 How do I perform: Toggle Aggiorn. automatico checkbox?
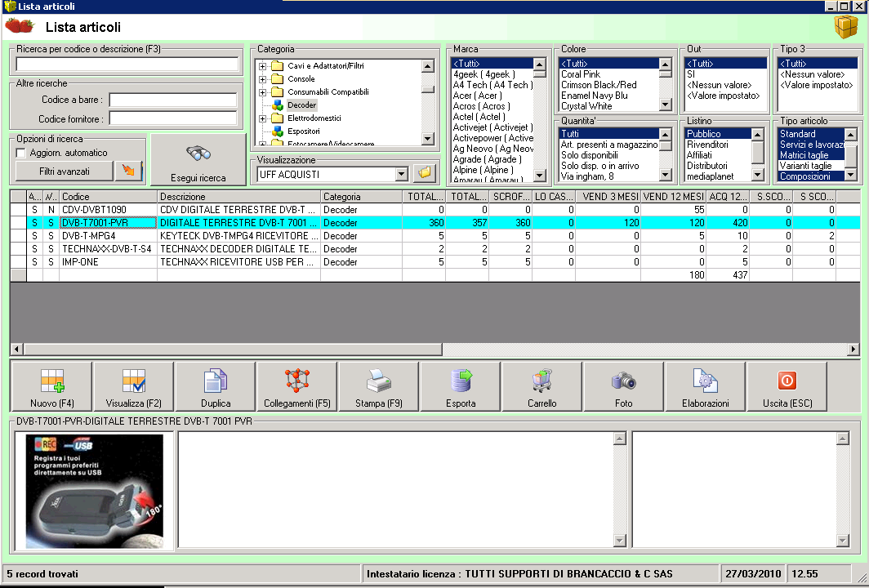coord(22,153)
